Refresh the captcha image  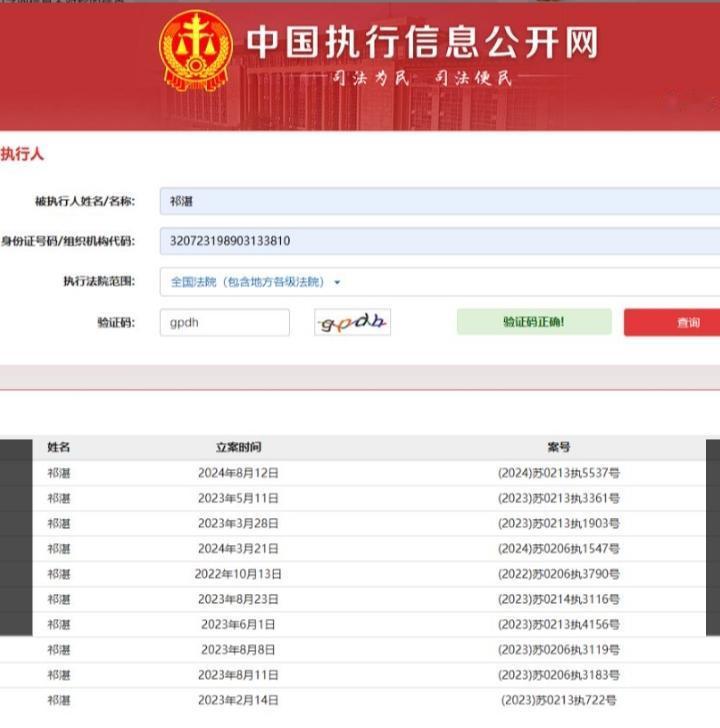coord(352,322)
